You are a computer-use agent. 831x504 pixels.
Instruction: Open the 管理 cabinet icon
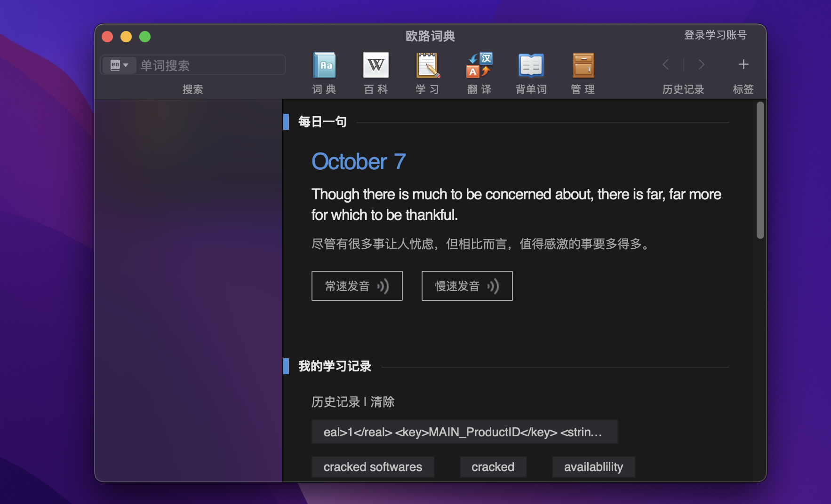pos(583,65)
